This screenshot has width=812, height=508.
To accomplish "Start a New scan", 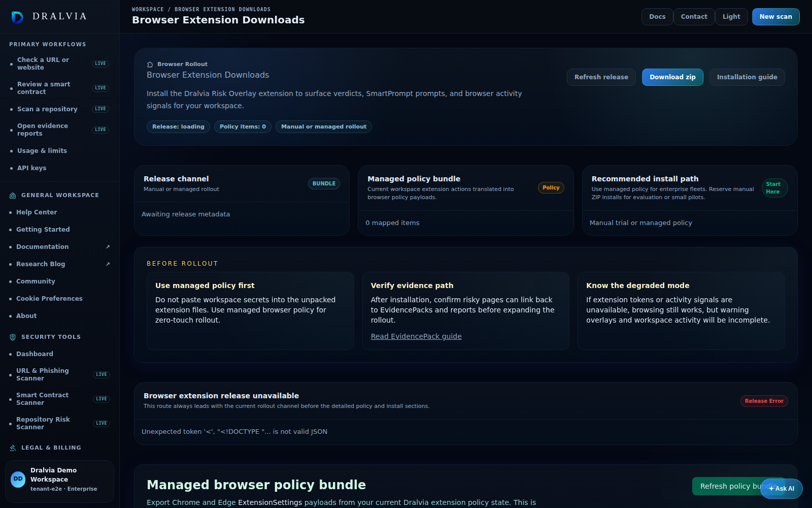I will tap(775, 17).
